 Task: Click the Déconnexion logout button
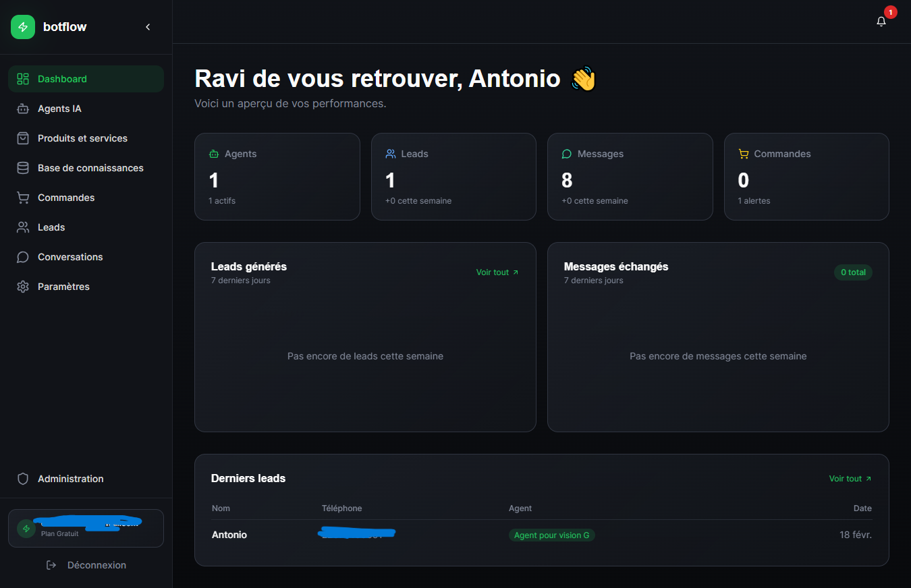point(86,565)
